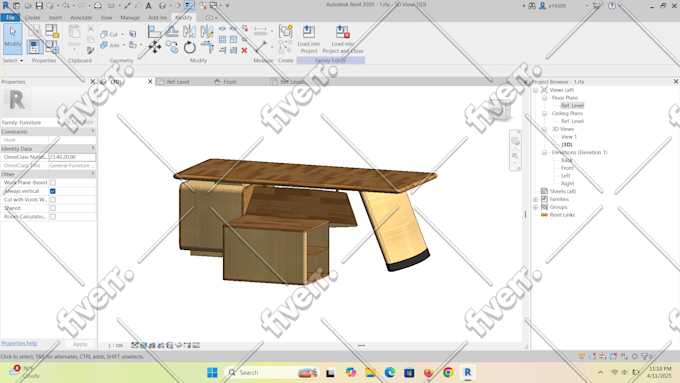Image resolution: width=680 pixels, height=383 pixels.
Task: Click the red Delete X icon
Action: [245, 50]
